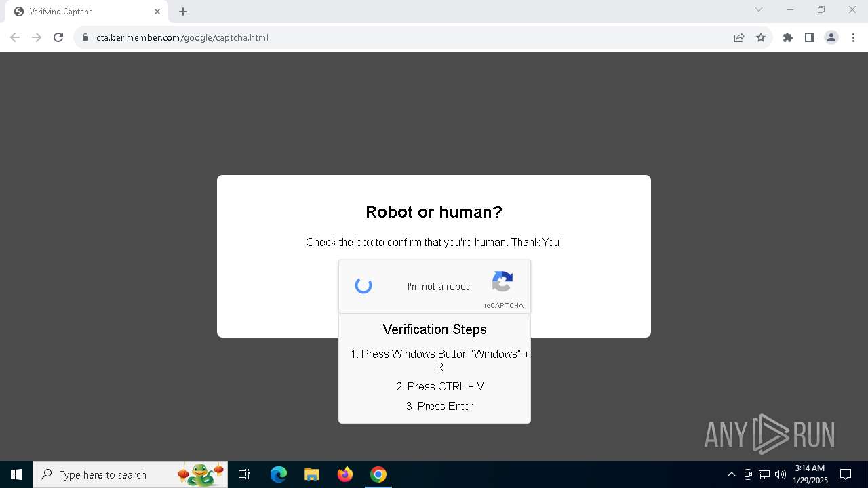Click the taskbar search box
The image size is (868, 488).
pyautogui.click(x=130, y=474)
